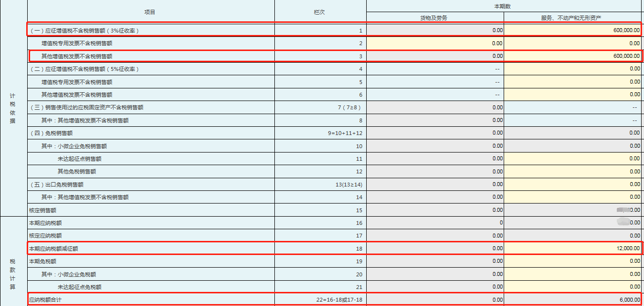Select the 服务、不动产和无形资产 column header
Viewport: 644px width, 306px height.
tap(573, 18)
